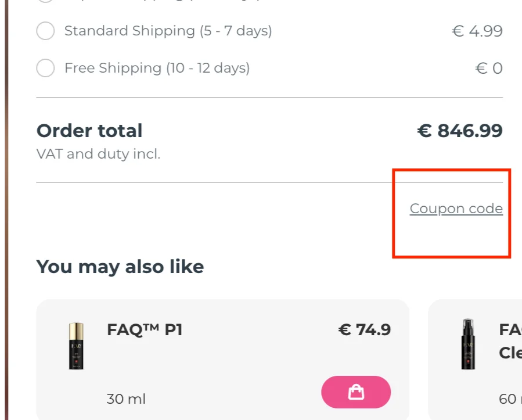Choose the Free Shipping radio option
522x420 pixels.
pos(45,68)
